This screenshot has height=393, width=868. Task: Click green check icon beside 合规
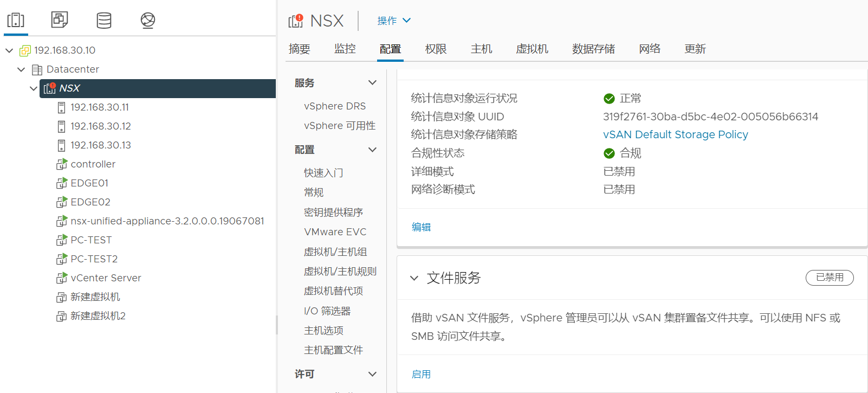(x=609, y=153)
